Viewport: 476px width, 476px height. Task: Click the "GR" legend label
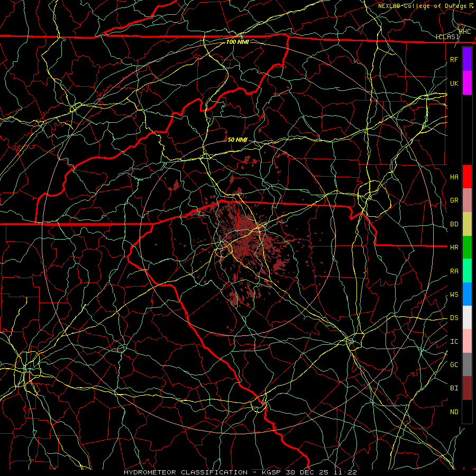454,200
